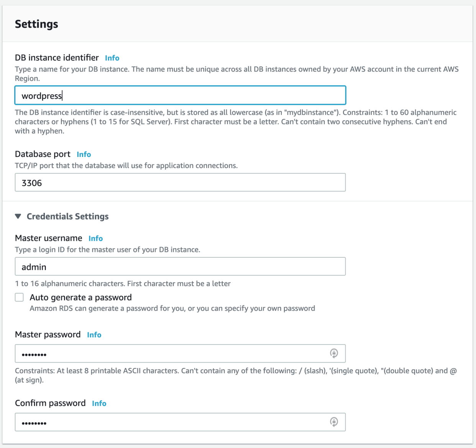Click the lock icon in Master password field

tap(334, 353)
